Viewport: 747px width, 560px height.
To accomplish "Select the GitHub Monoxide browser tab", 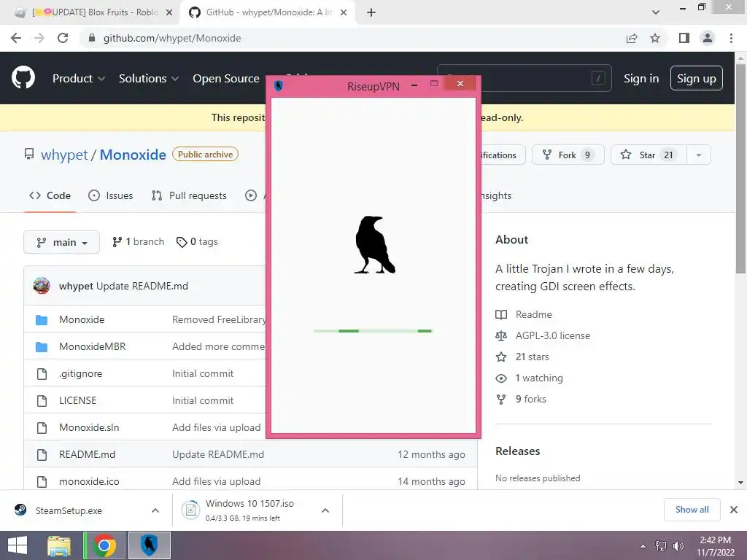I will [268, 12].
